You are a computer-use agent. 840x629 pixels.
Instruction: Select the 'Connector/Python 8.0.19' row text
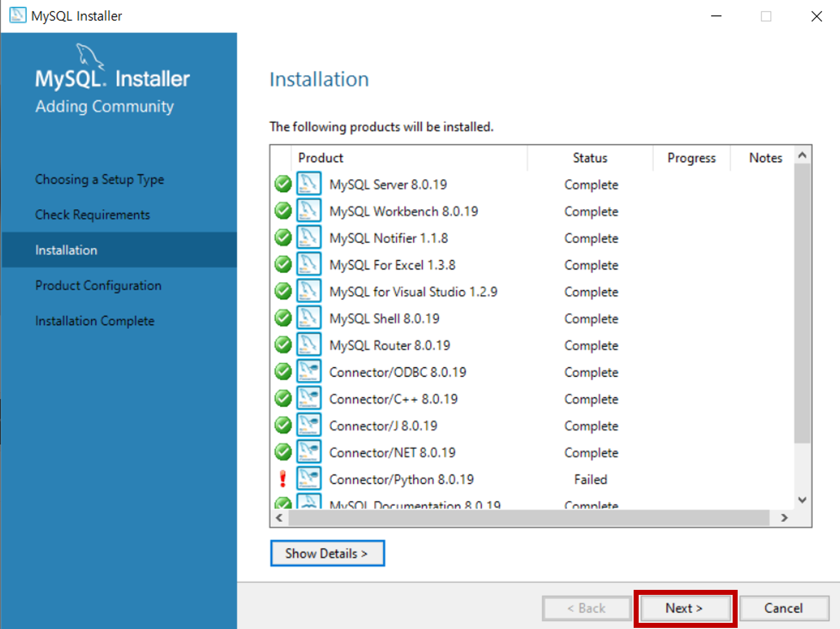point(402,480)
